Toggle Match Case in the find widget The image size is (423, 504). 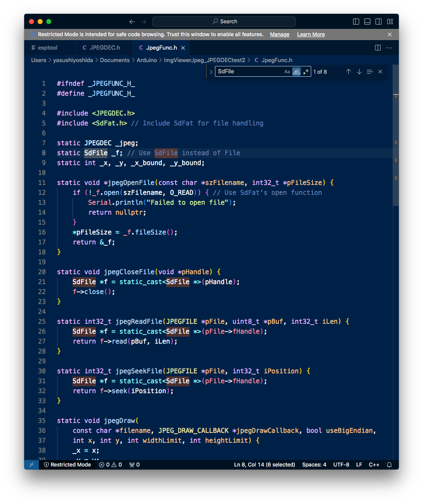(x=287, y=72)
